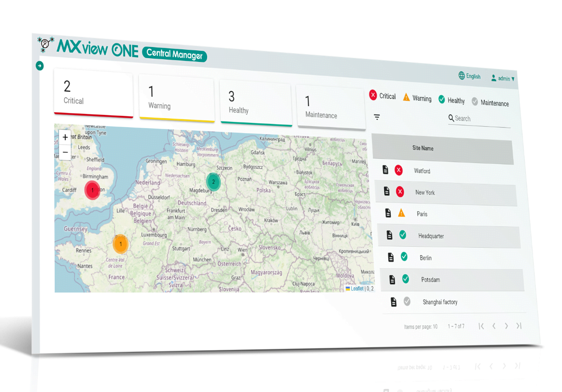562x392 pixels.
Task: Click healthy status icon for Potsdam
Action: 406,279
